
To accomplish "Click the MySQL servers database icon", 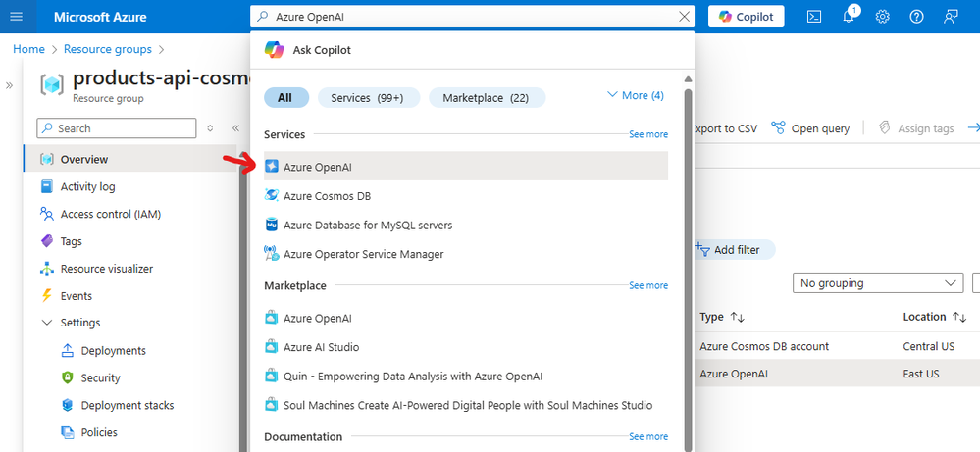I will [272, 225].
